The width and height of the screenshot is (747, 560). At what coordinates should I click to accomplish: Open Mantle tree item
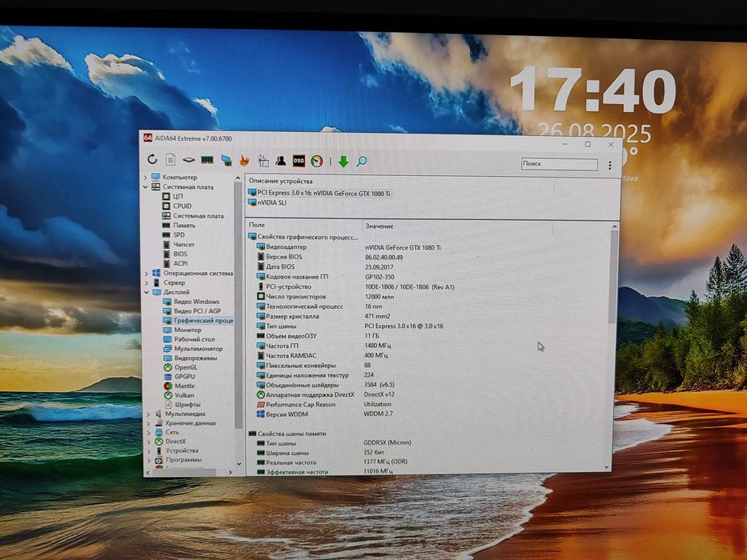[x=184, y=386]
